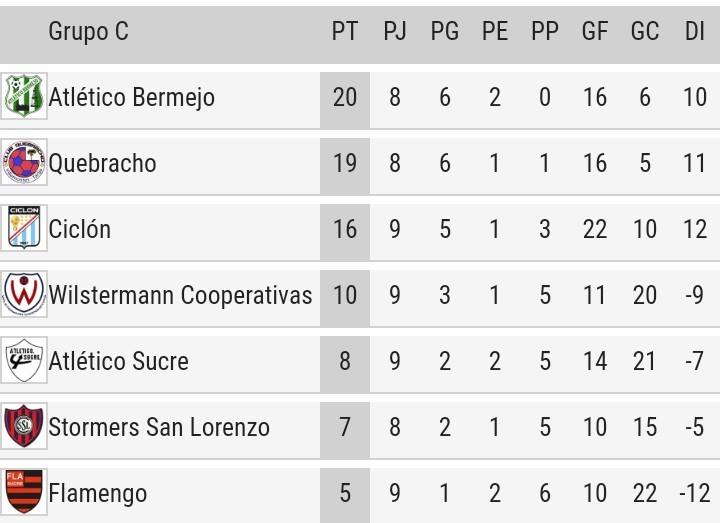
Task: Select the Ciclón team name
Action: point(80,229)
